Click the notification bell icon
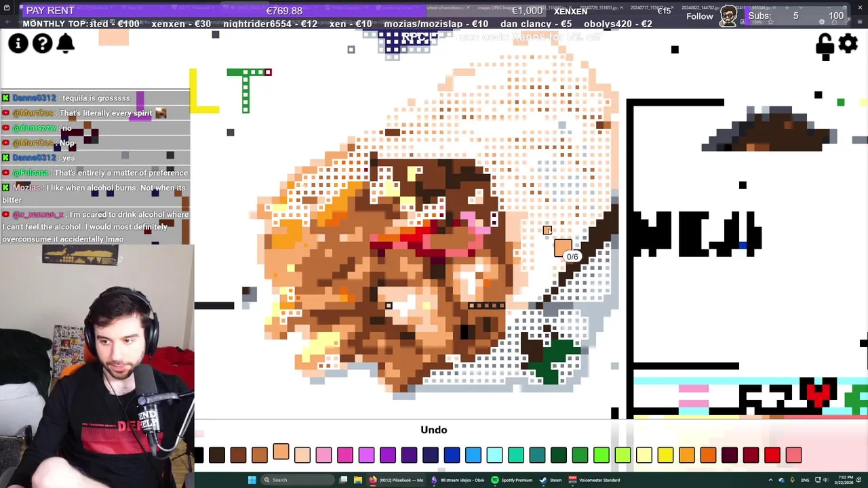This screenshot has width=868, height=488. 66,43
